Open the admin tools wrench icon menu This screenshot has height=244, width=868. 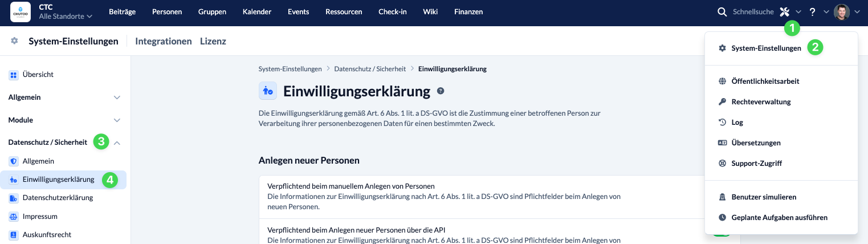[x=785, y=12]
